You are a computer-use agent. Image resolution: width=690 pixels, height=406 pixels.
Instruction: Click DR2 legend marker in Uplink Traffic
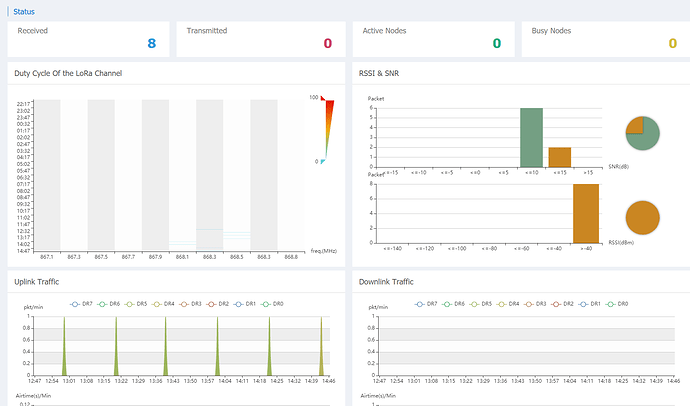coord(213,303)
